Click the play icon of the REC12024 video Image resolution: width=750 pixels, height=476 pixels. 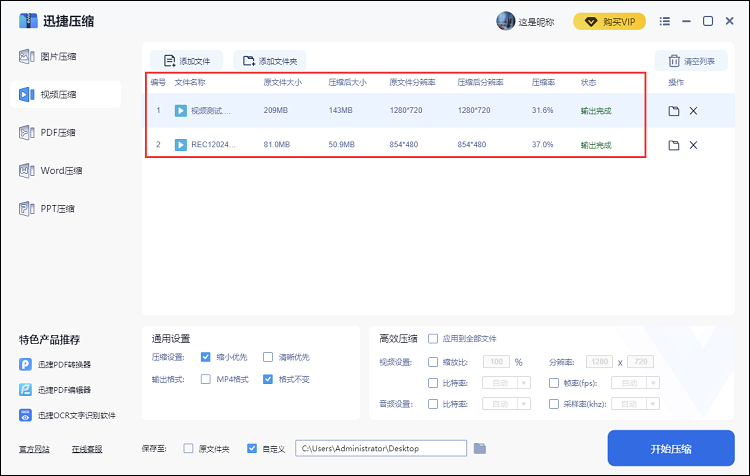pos(181,145)
